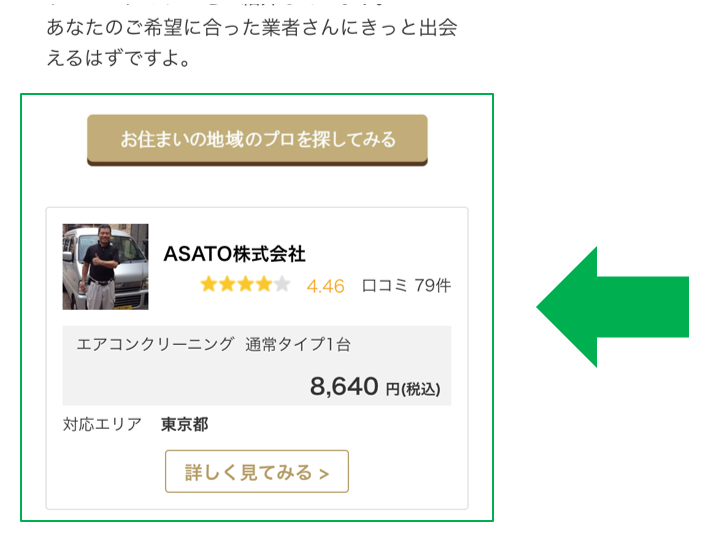The width and height of the screenshot is (709, 545).
Task: Click the gold お住まいの地域のプロを探してみる button
Action: tap(257, 139)
